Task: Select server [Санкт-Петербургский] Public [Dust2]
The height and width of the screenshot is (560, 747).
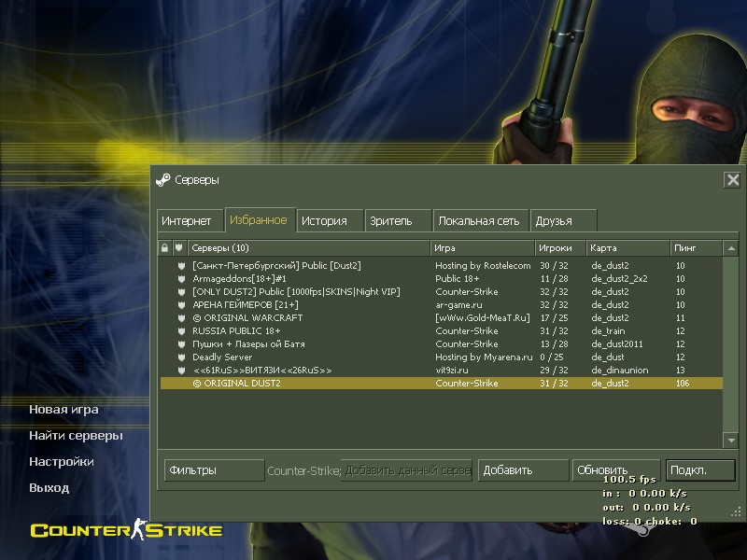Action: tap(276, 266)
